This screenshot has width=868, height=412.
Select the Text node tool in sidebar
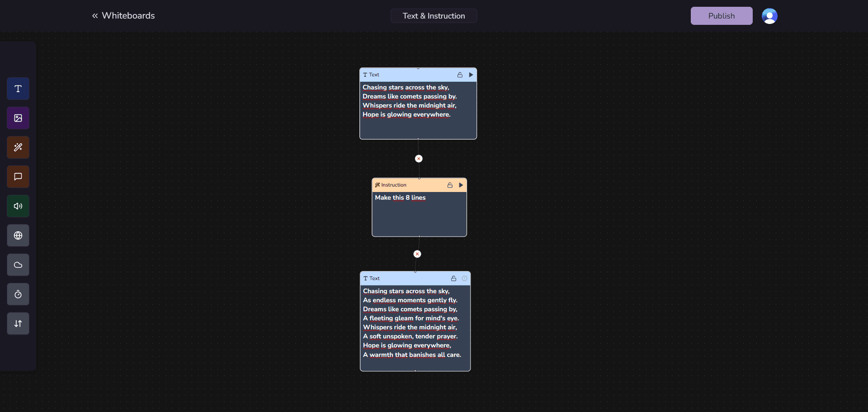point(18,89)
